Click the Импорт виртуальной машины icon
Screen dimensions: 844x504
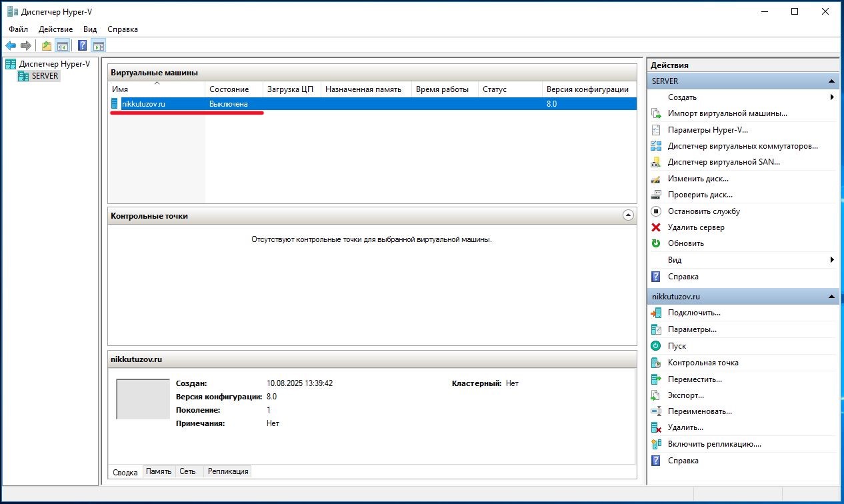coord(656,113)
